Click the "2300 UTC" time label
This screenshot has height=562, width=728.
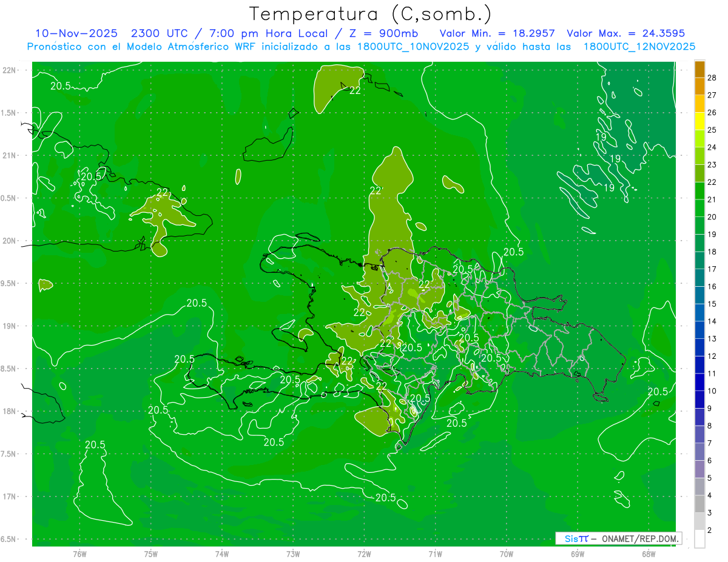(161, 33)
